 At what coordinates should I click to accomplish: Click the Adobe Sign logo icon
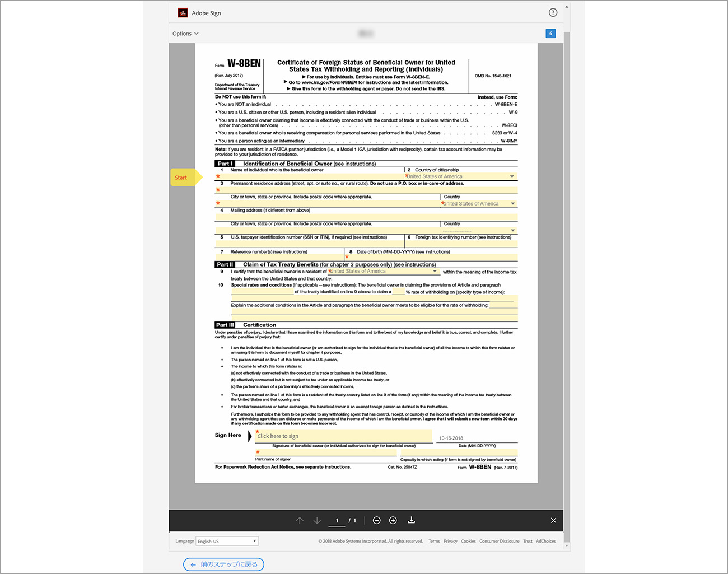(x=183, y=13)
